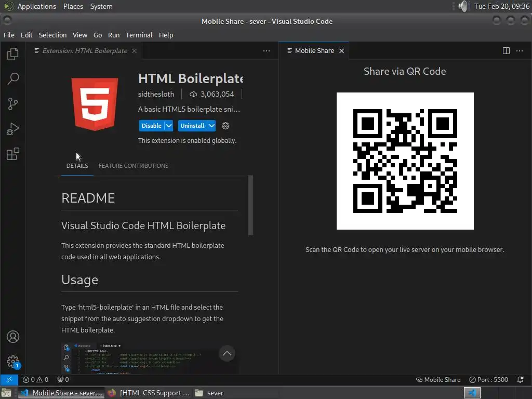Open more actions for left editor group
The image size is (532, 399).
pyautogui.click(x=267, y=50)
